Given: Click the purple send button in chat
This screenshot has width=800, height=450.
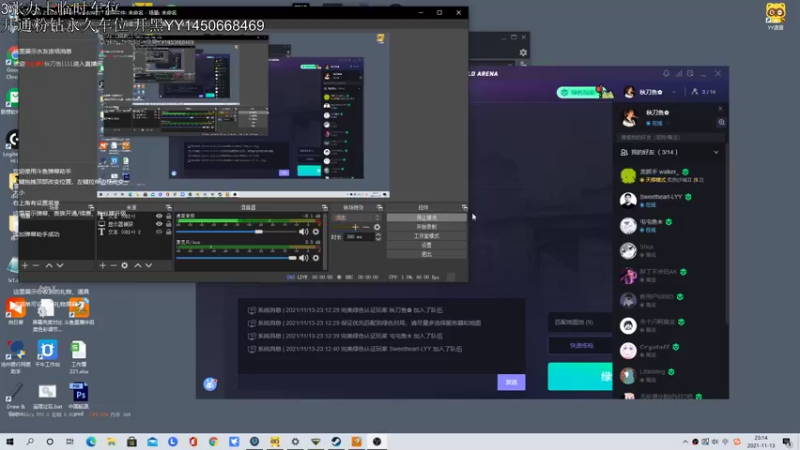Looking at the screenshot, I should pyautogui.click(x=511, y=382).
